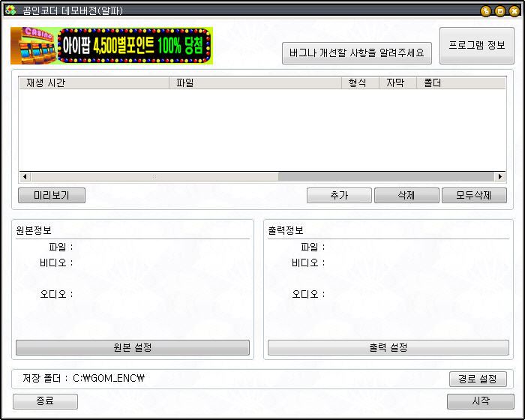Close the window with orange X button
Screen dimensions: 525x420
(x=514, y=11)
